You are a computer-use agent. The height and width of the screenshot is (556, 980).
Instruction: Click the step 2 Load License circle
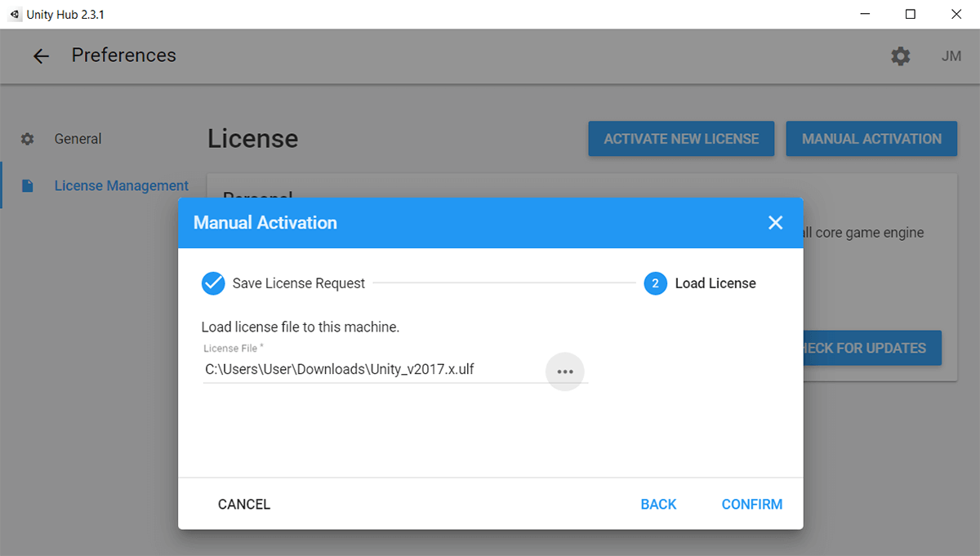pyautogui.click(x=655, y=283)
